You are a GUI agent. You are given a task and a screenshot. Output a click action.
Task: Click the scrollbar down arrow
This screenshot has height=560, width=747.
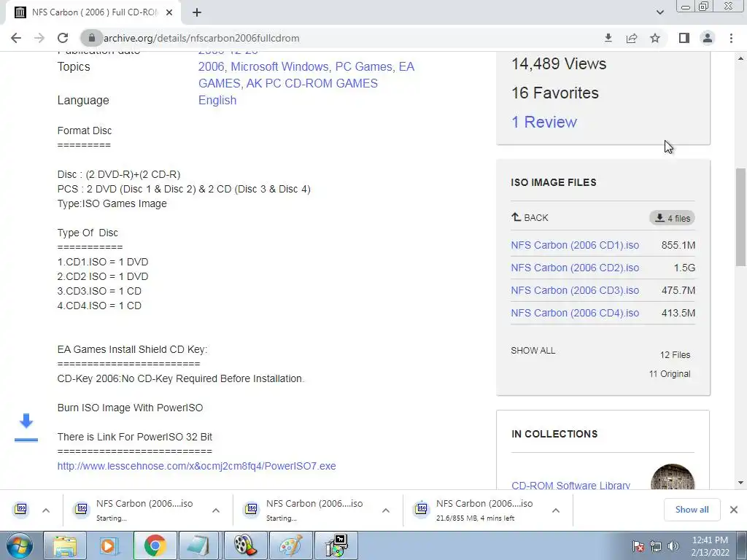pyautogui.click(x=740, y=483)
